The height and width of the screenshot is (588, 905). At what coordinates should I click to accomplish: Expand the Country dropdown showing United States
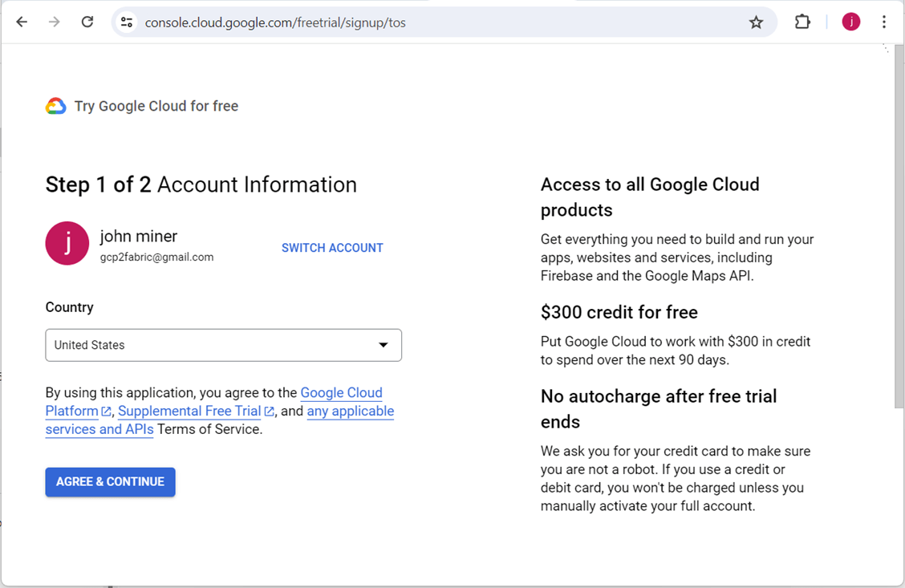223,345
